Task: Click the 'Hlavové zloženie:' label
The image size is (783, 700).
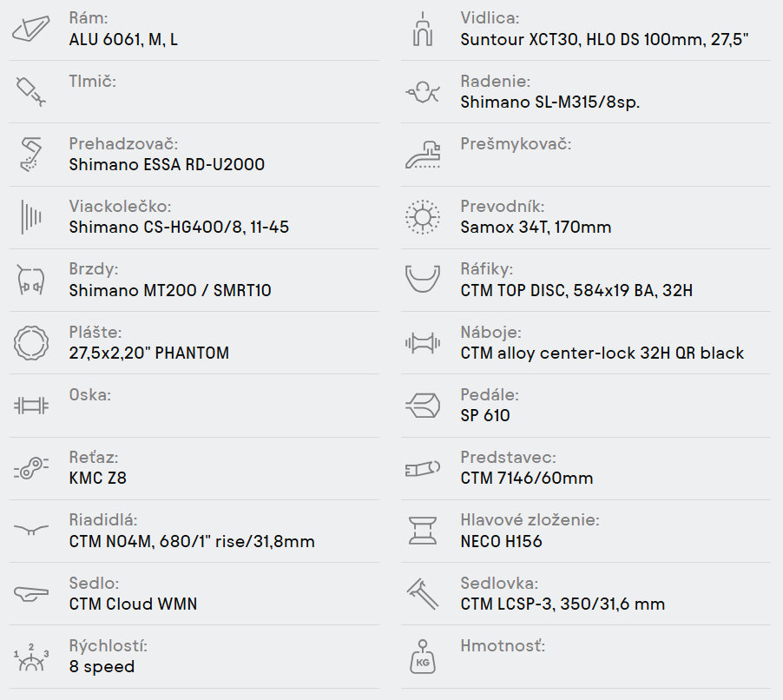Action: pyautogui.click(x=530, y=520)
